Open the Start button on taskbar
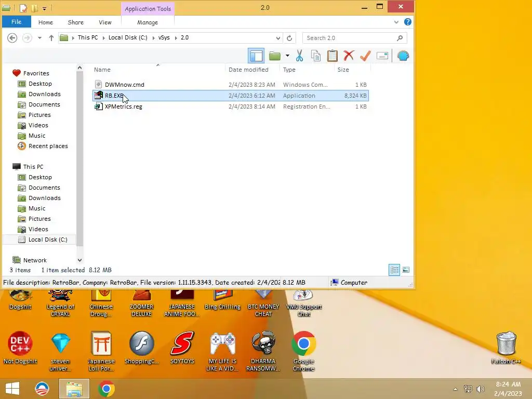 click(12, 389)
